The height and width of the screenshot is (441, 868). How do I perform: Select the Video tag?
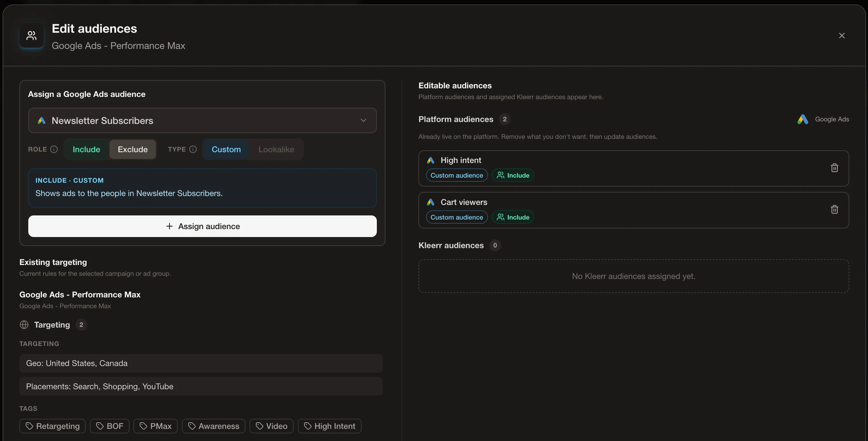(271, 426)
